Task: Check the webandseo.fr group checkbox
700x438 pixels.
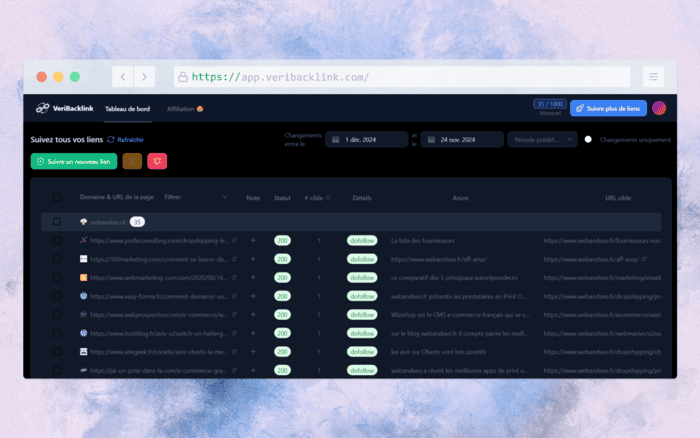Action: [x=57, y=222]
